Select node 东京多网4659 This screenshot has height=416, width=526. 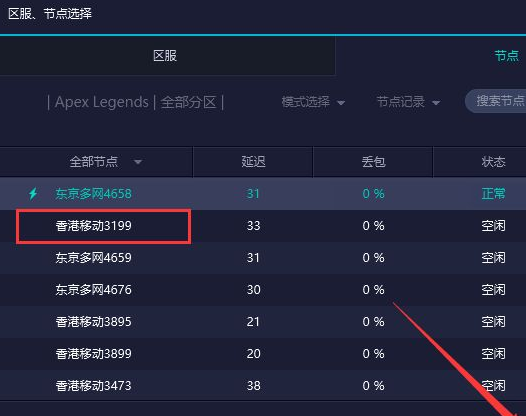click(263, 258)
